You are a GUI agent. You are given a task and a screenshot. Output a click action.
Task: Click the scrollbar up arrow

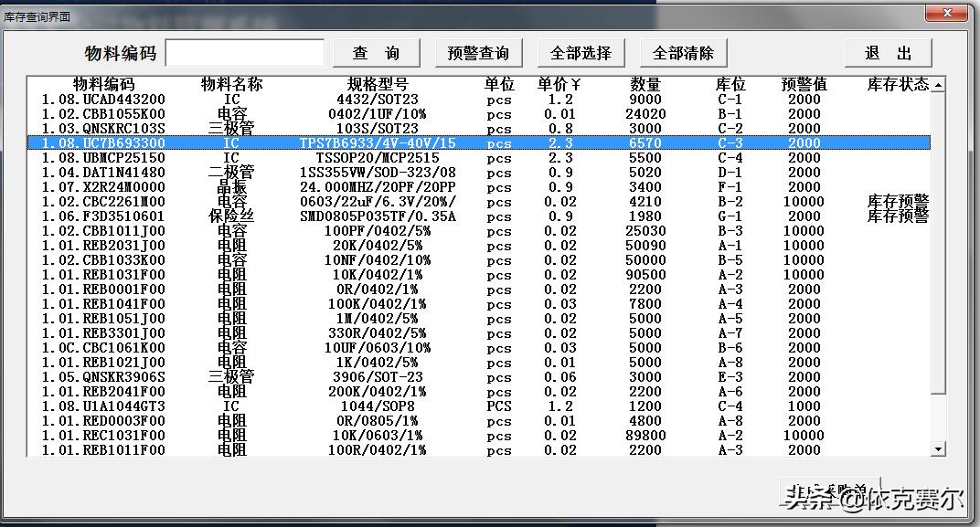point(940,86)
